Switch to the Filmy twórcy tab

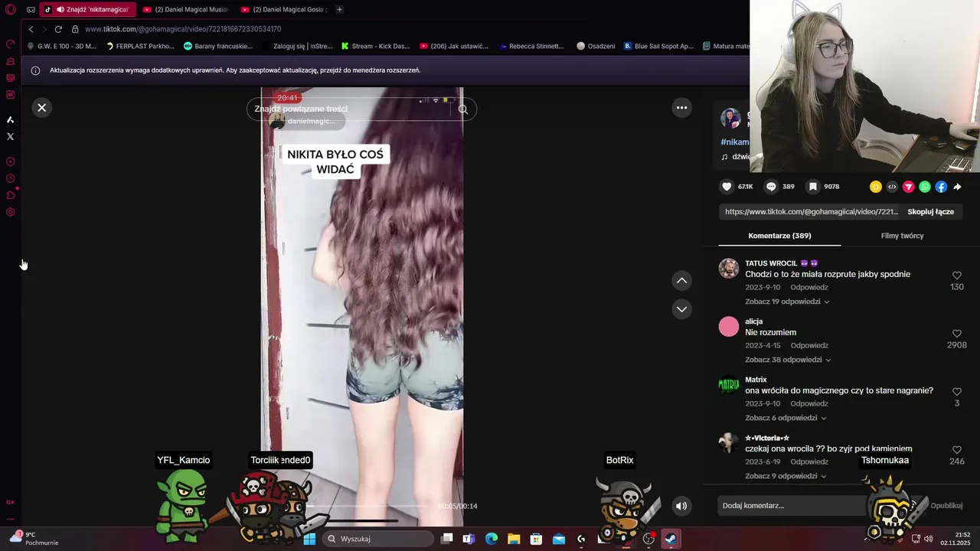(902, 236)
